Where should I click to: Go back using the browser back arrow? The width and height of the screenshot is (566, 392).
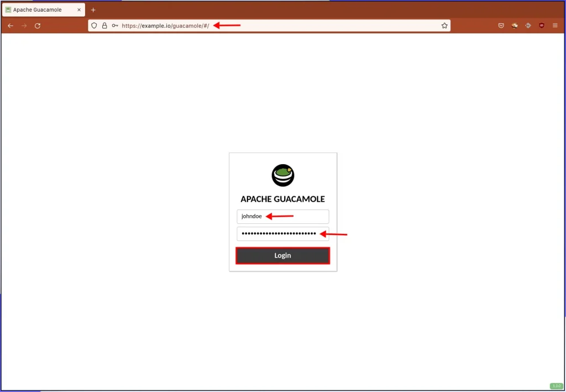pyautogui.click(x=10, y=25)
